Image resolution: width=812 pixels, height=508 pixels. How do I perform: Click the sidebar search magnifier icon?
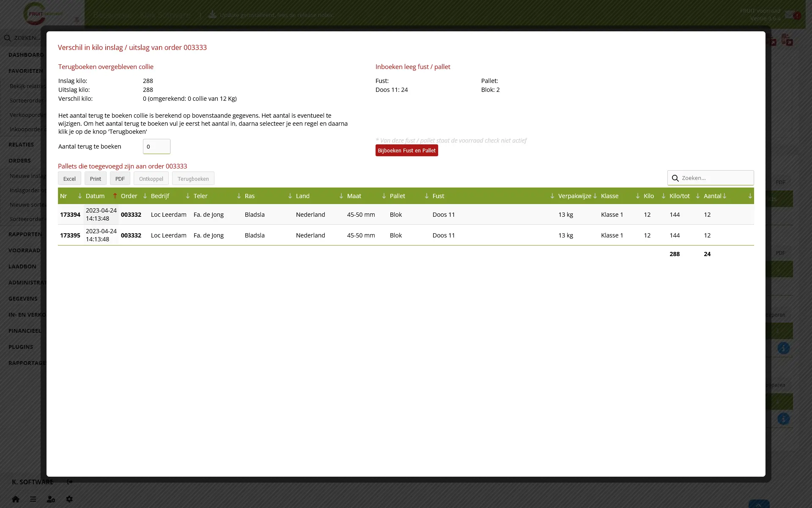(x=7, y=38)
